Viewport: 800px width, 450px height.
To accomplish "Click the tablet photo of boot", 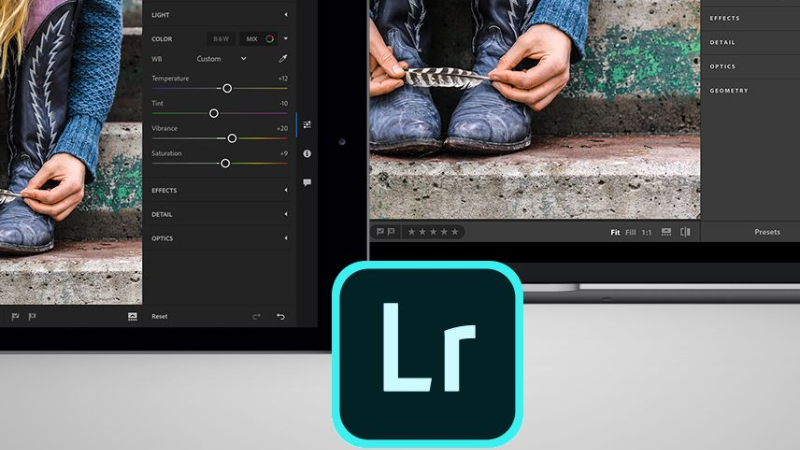I will point(71,152).
